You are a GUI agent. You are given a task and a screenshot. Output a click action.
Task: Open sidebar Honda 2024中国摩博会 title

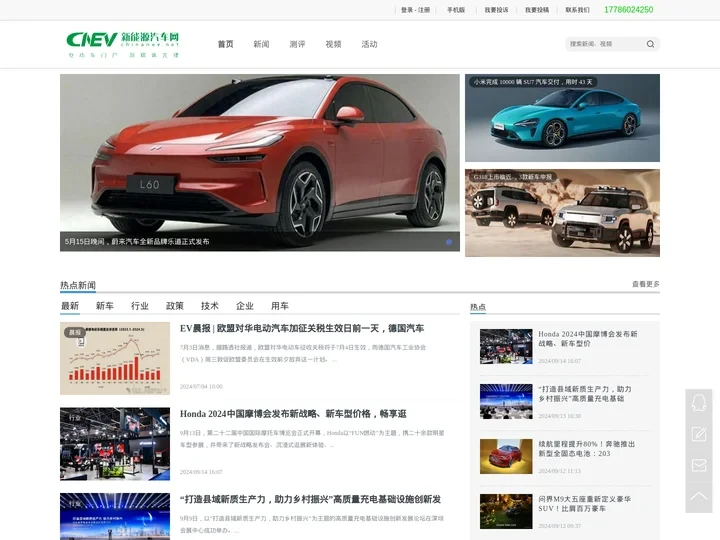(588, 338)
